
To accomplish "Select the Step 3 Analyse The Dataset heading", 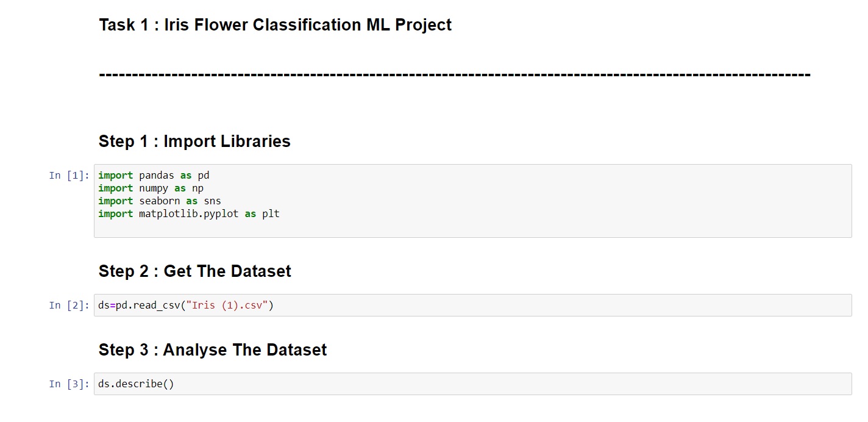I will 213,350.
